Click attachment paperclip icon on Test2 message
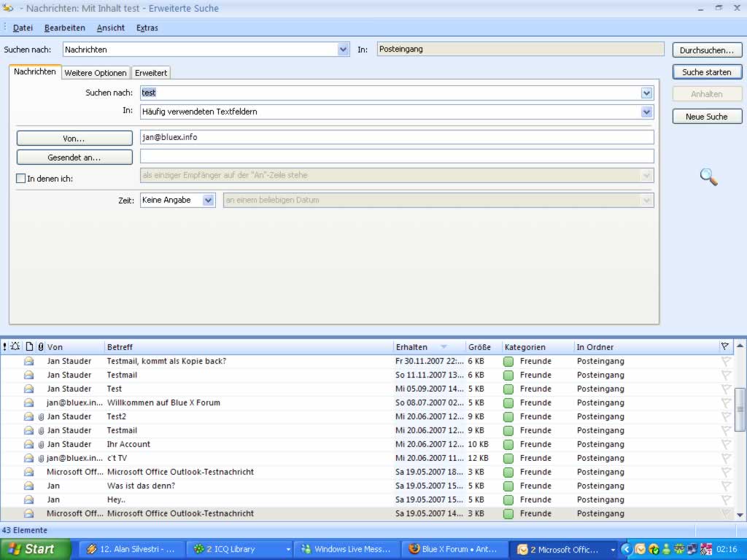Screen dimensions: 747x560 41,416
